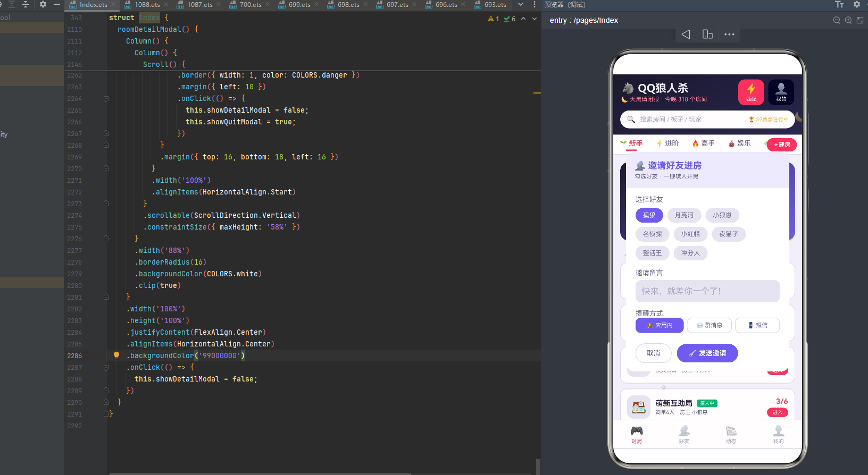Toggle friend chip 小狼崽
868x475 pixels.
[x=722, y=215]
